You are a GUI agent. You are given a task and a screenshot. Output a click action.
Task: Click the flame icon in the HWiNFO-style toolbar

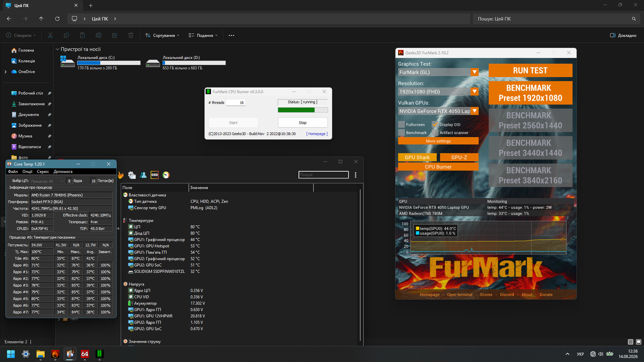click(121, 175)
